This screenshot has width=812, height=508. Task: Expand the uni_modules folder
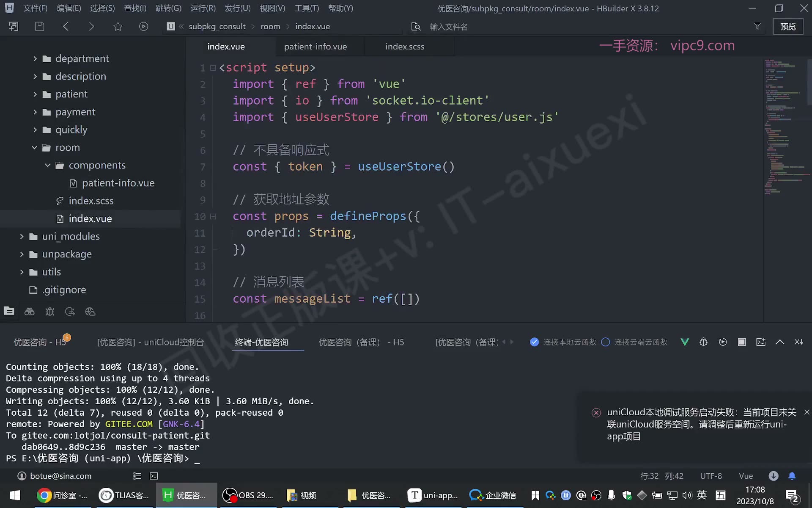(22, 236)
